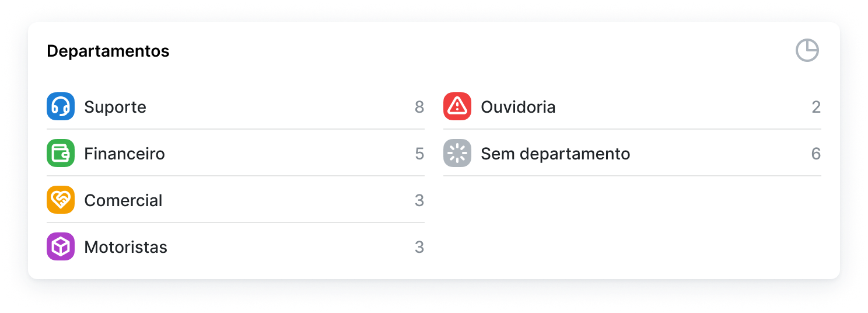The width and height of the screenshot is (868, 313).
Task: Click the orange Comercial handshake icon
Action: pyautogui.click(x=61, y=200)
